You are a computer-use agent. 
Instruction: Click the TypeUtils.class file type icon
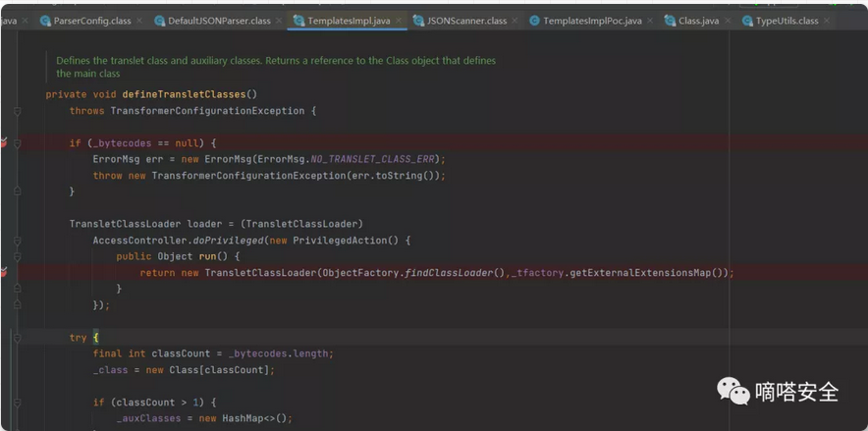click(747, 21)
